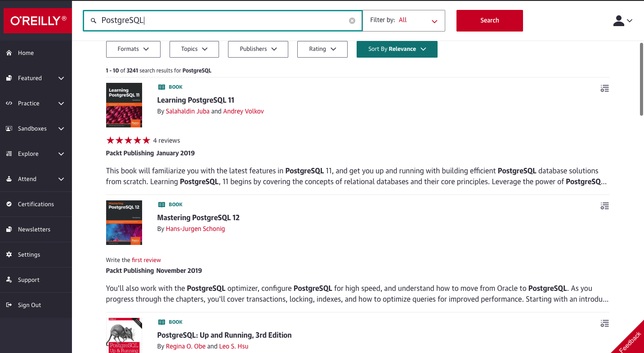Click Packt Publishing November 2019 text
The image size is (644, 353).
point(154,271)
